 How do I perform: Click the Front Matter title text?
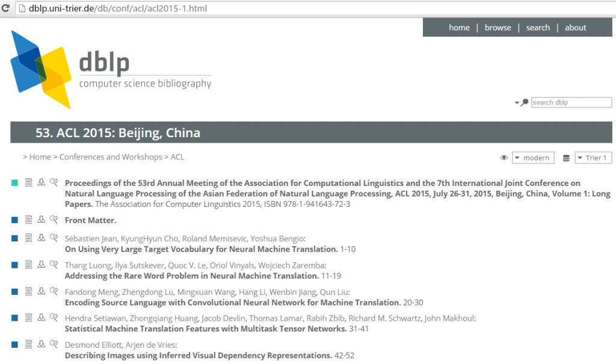point(90,221)
